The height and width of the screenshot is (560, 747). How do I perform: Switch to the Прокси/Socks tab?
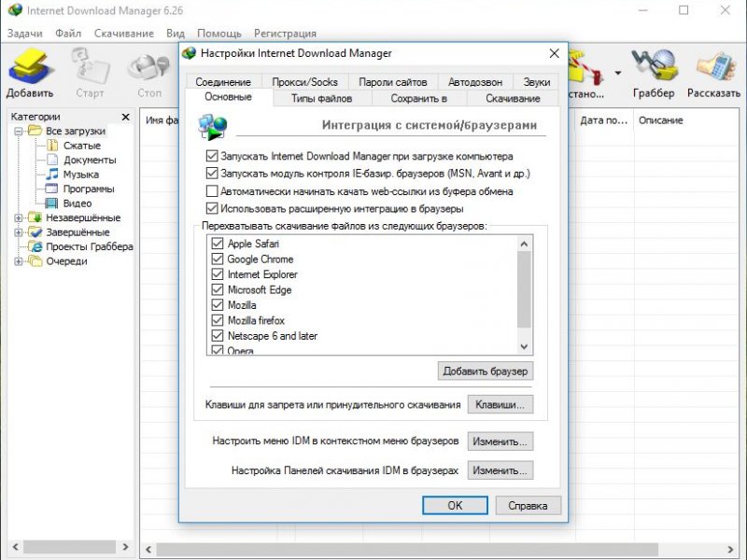pos(305,82)
